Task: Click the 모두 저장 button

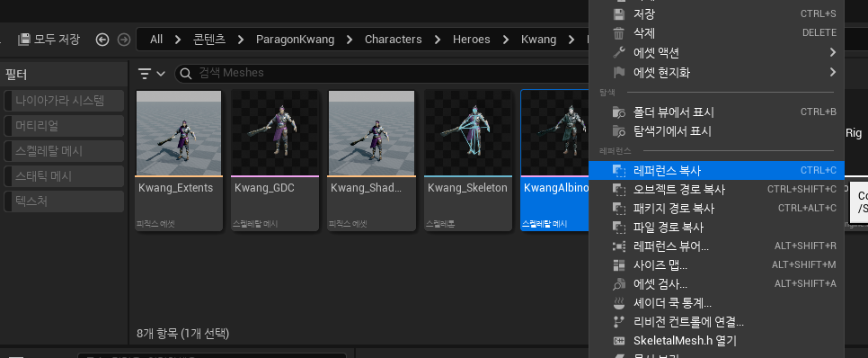Action: click(49, 40)
